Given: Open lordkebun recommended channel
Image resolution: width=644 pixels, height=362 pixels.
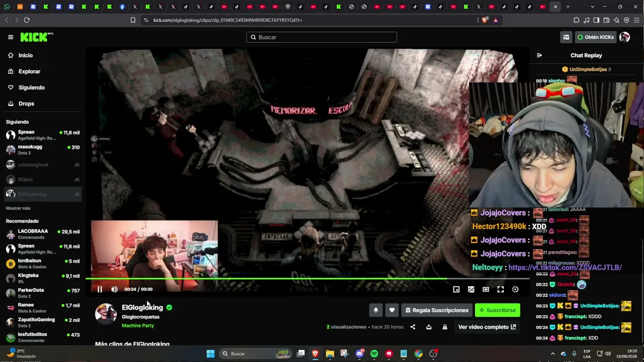Looking at the screenshot, I should tap(43, 263).
